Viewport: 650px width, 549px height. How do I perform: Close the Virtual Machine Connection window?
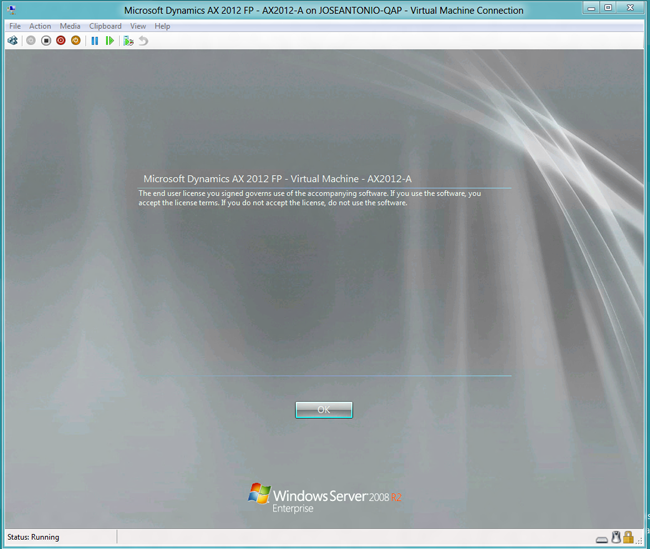coord(630,8)
